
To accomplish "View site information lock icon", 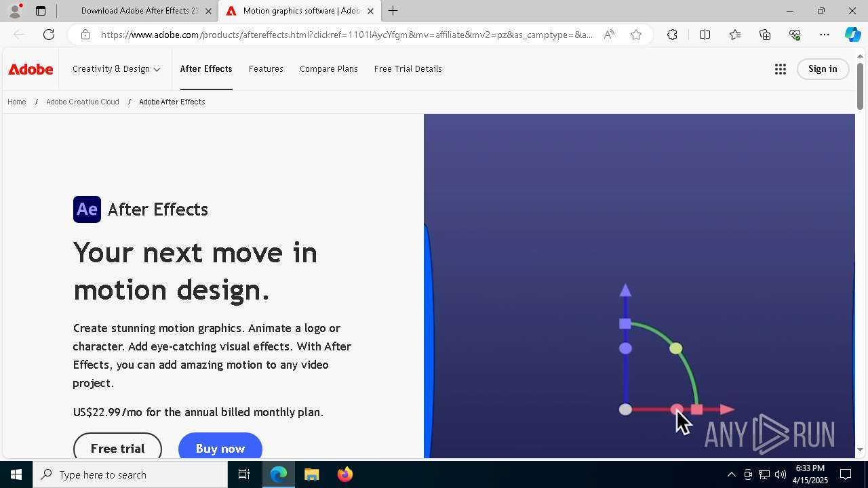I will (85, 35).
